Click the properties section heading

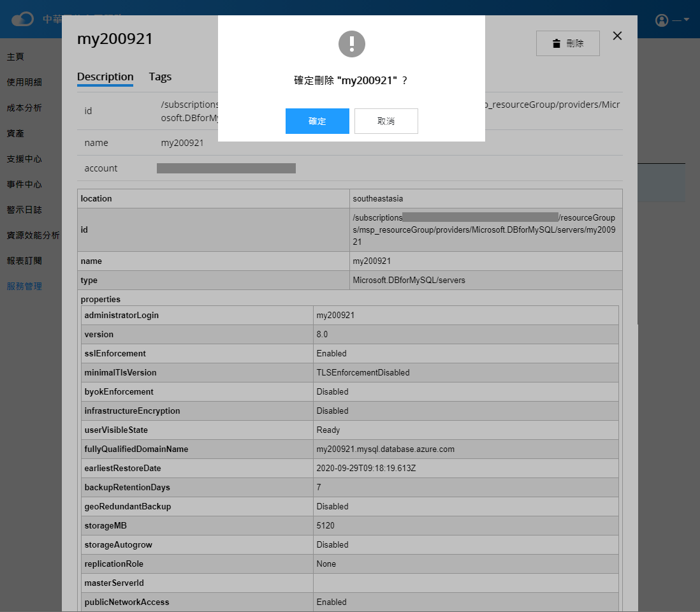pos(101,299)
